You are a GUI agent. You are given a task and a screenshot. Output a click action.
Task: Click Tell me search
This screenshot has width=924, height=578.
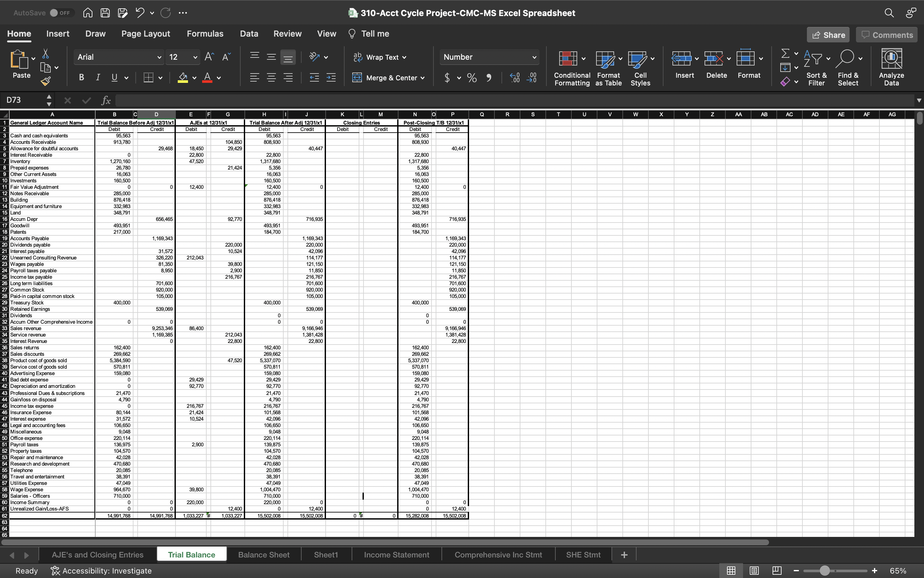coord(369,34)
